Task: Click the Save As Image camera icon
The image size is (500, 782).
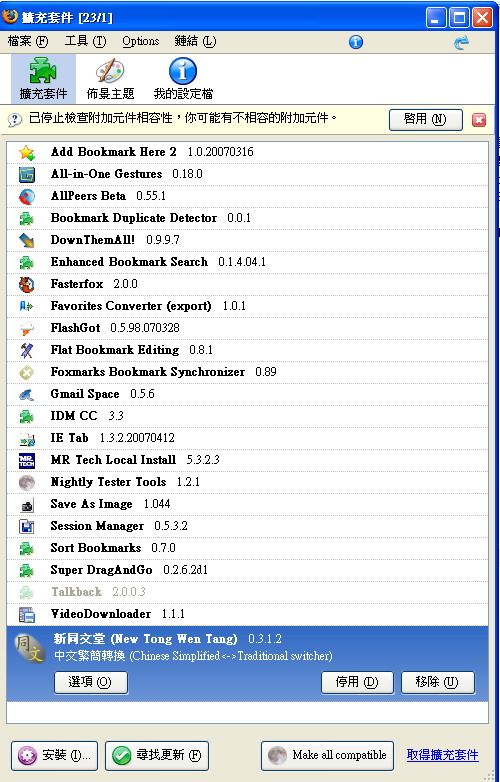Action: (27, 504)
